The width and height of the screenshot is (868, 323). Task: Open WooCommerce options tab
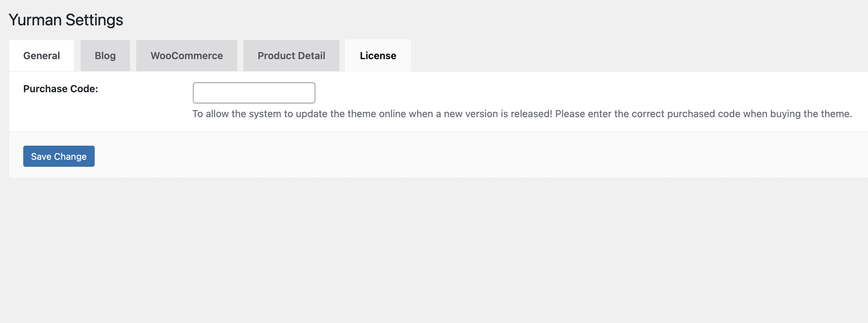pos(186,56)
